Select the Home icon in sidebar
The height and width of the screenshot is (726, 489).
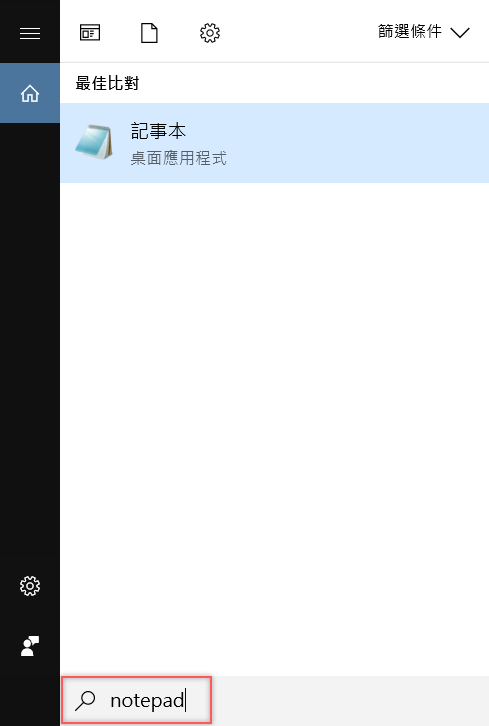[x=30, y=93]
